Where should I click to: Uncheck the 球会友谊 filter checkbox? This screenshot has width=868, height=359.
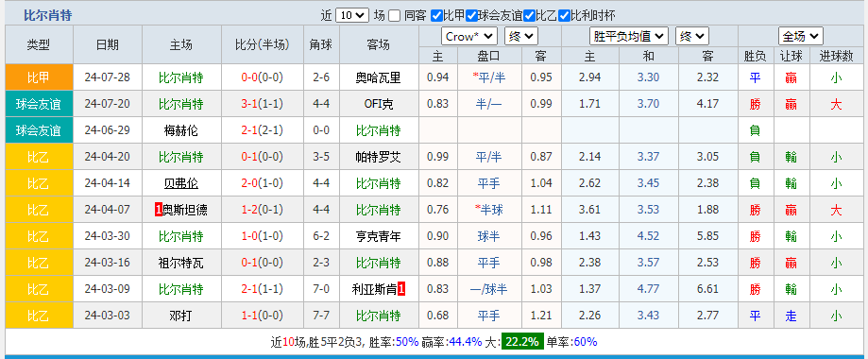(x=471, y=15)
